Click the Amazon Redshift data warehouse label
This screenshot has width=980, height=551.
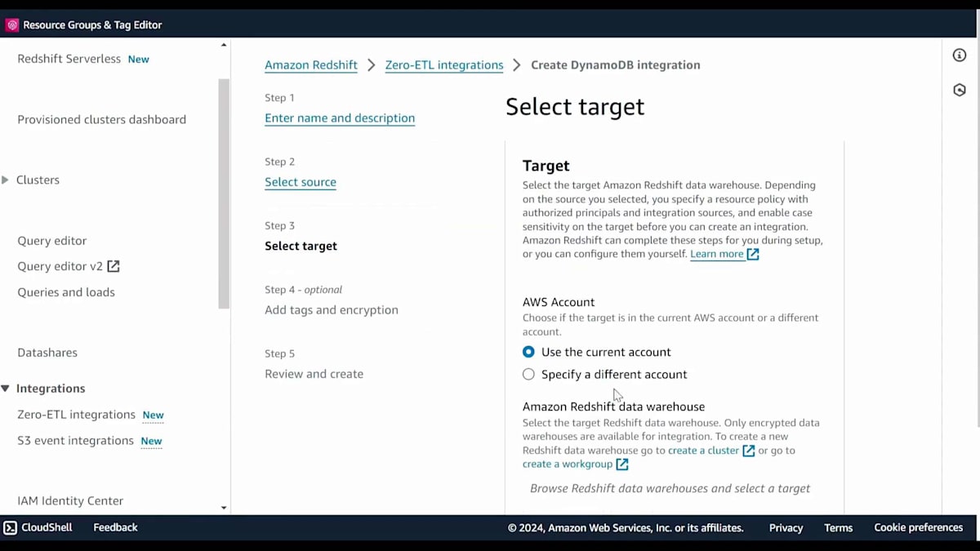[x=613, y=407]
